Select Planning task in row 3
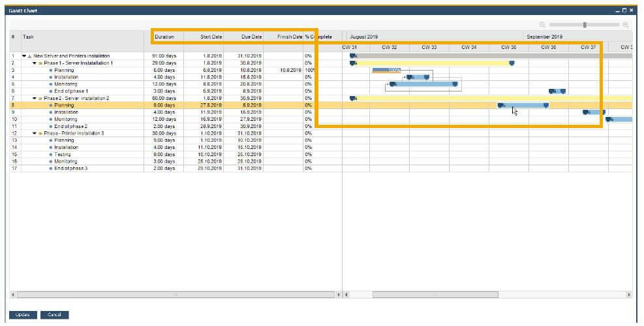Viewport: 644px width, 326px height. coord(64,71)
